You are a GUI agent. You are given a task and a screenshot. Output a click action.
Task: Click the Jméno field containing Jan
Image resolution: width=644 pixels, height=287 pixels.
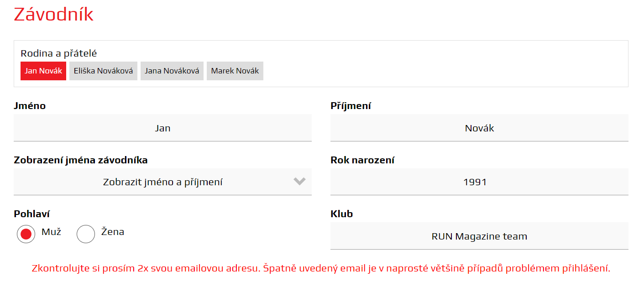click(x=162, y=128)
